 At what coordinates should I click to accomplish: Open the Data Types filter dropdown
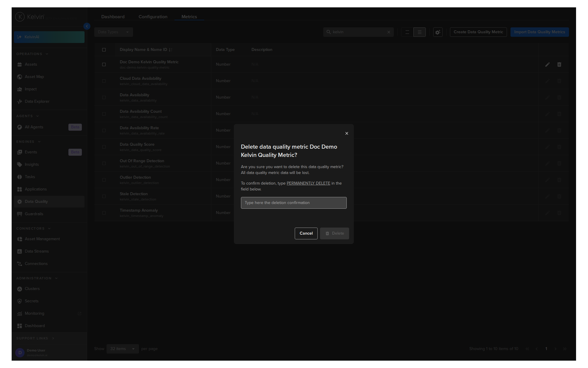[113, 32]
